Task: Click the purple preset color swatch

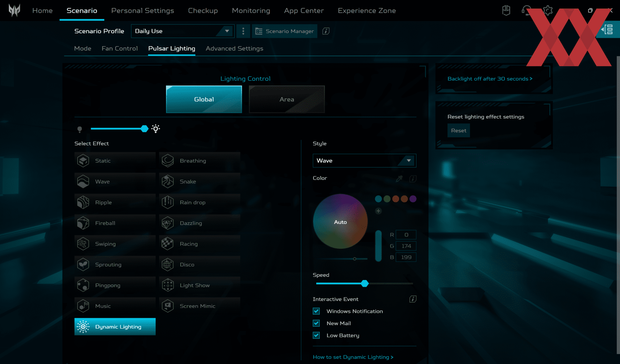Action: pyautogui.click(x=413, y=199)
